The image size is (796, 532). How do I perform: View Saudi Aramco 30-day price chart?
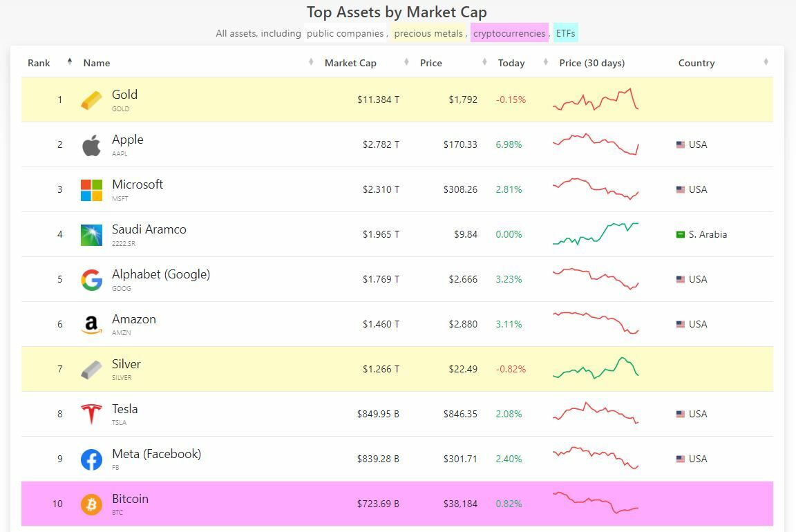click(x=596, y=234)
